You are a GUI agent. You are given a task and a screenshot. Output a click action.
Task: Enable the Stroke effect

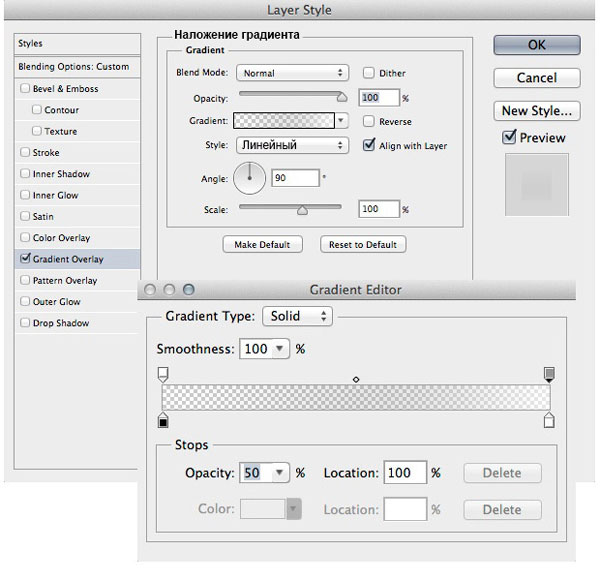25,152
